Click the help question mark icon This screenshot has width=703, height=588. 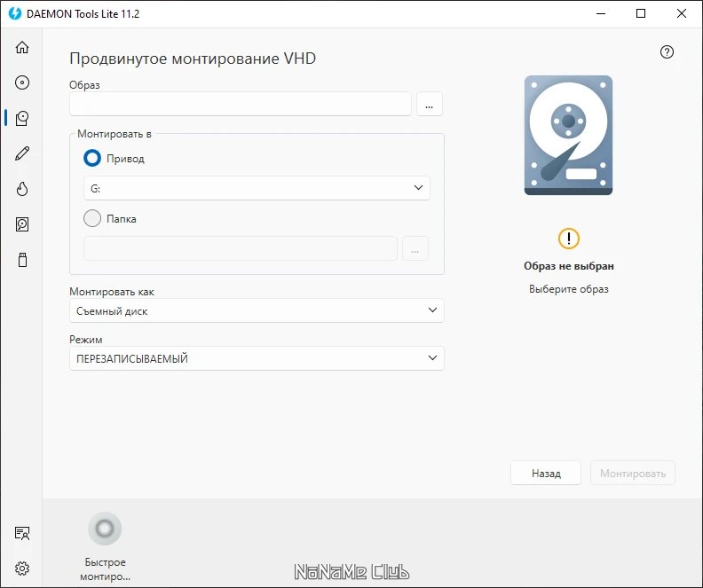(667, 52)
